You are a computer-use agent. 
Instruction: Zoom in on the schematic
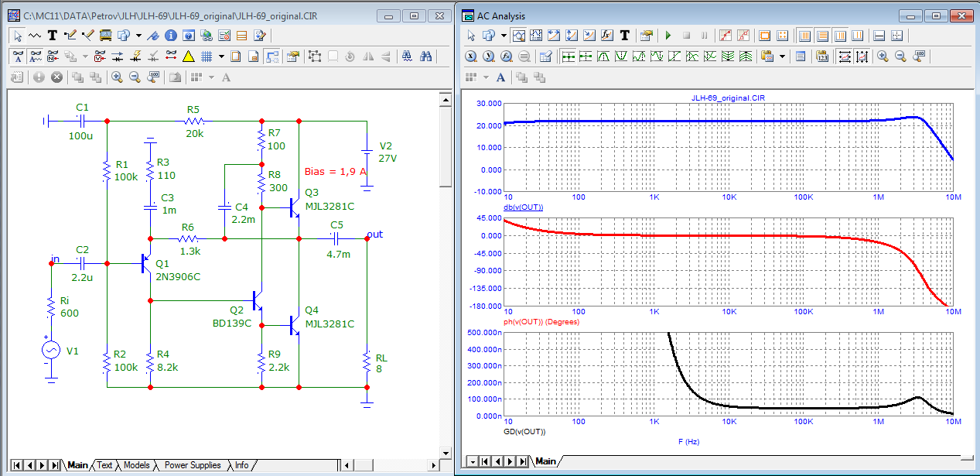(x=117, y=77)
